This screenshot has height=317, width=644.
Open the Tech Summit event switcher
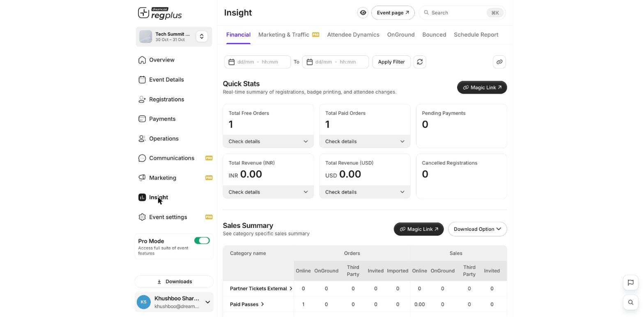click(x=202, y=37)
